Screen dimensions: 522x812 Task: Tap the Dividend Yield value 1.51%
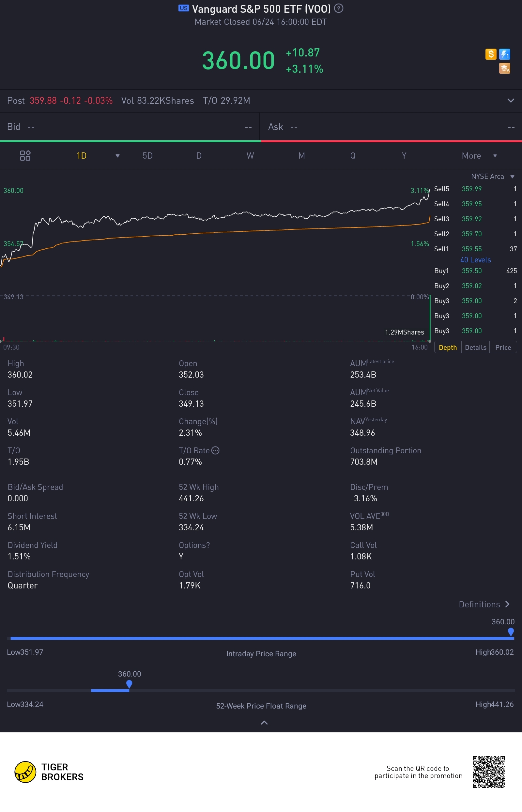pyautogui.click(x=19, y=556)
